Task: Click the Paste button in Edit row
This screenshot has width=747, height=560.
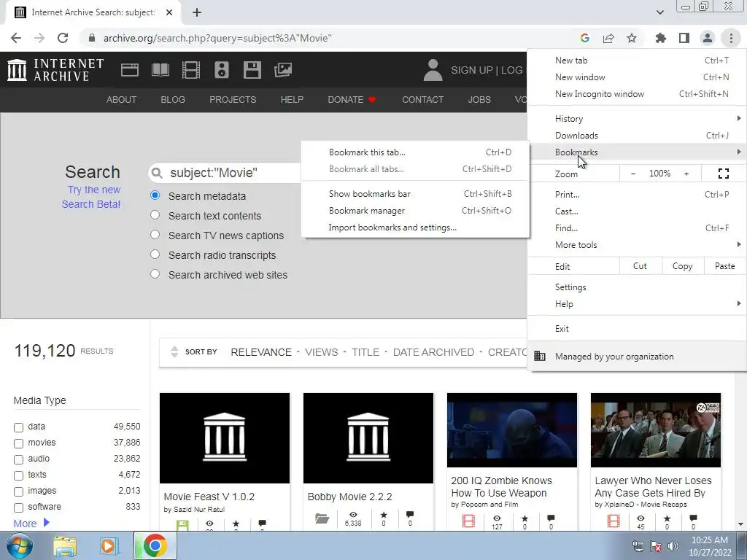Action: 724,266
